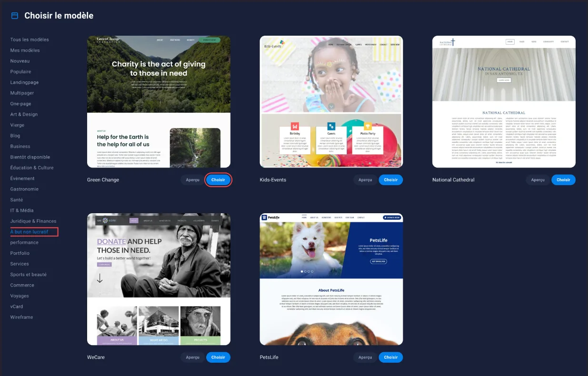The height and width of the screenshot is (376, 588).
Task: Open the vCard category
Action: [x=17, y=307]
